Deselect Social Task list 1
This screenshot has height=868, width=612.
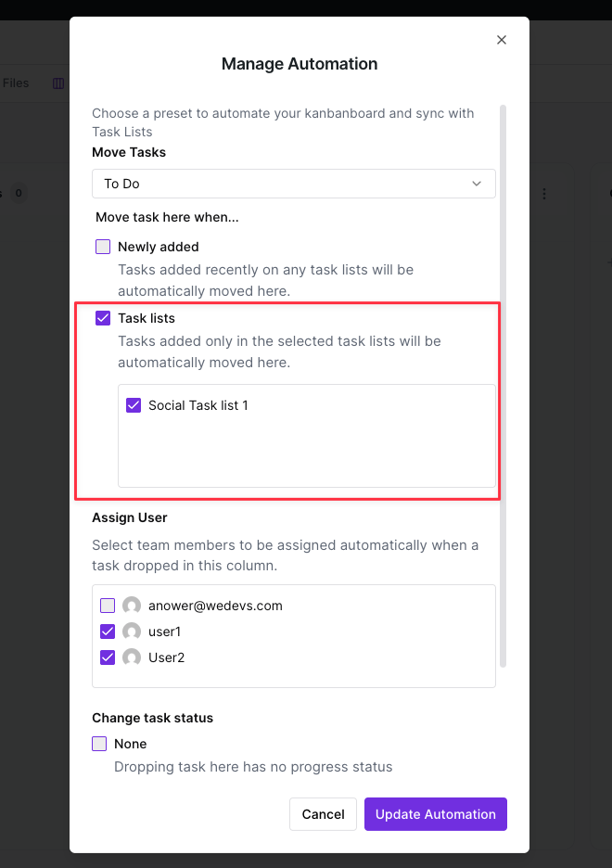[x=134, y=405]
